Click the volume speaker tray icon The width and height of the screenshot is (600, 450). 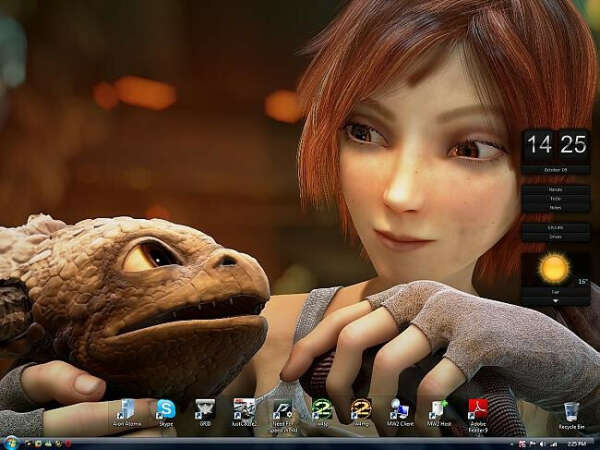pos(542,444)
